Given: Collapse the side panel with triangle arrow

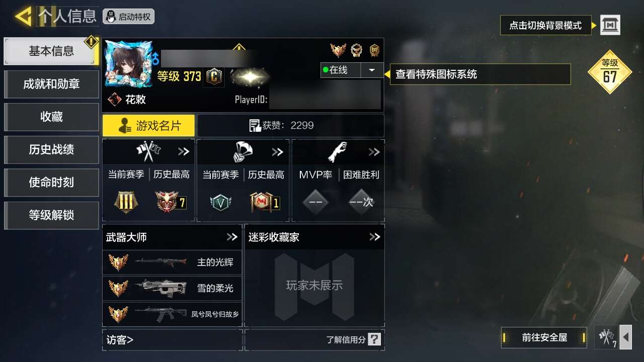Looking at the screenshot, I should [x=625, y=337].
